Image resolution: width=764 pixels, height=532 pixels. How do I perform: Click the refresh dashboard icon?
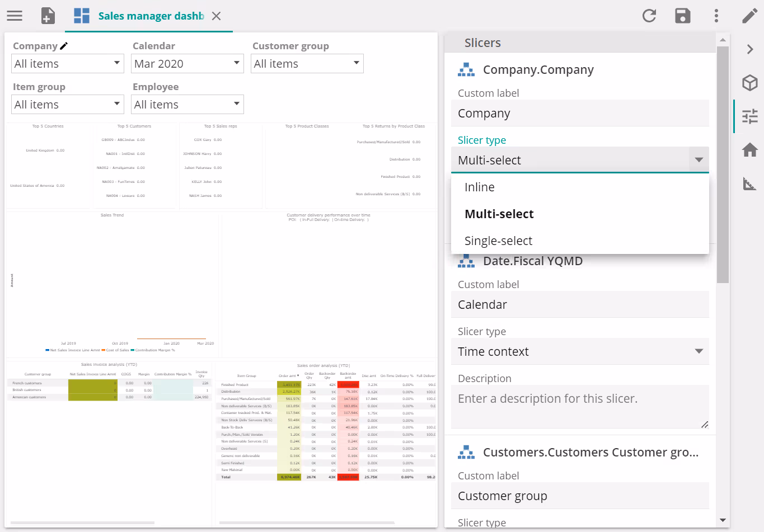[x=649, y=16]
